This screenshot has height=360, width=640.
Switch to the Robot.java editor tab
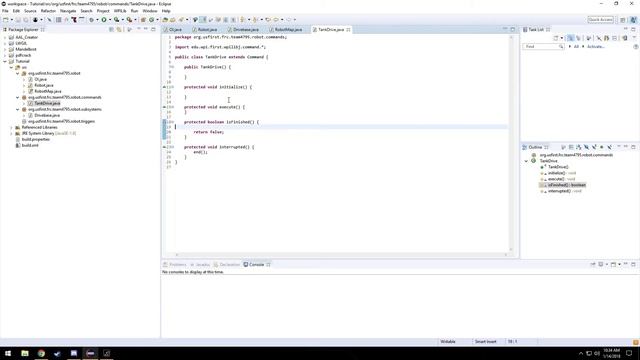[x=207, y=30]
